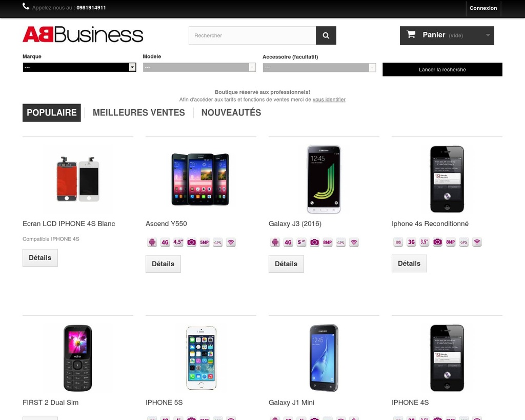The width and height of the screenshot is (525, 420).
Task: Expand the Panier cart dropdown arrow
Action: pos(488,35)
